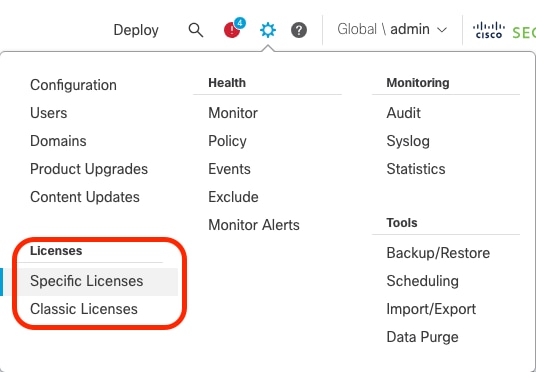
Task: Open Content Updates
Action: pyautogui.click(x=85, y=197)
